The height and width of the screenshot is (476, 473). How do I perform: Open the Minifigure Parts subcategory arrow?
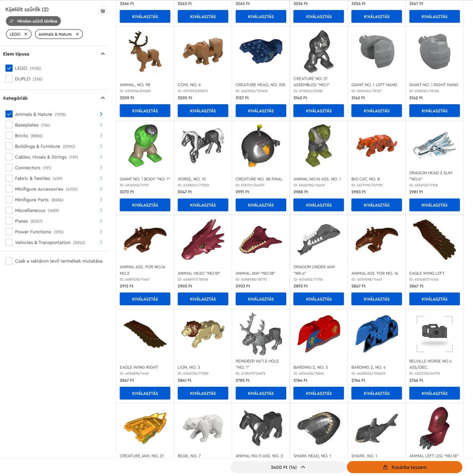coord(101,199)
